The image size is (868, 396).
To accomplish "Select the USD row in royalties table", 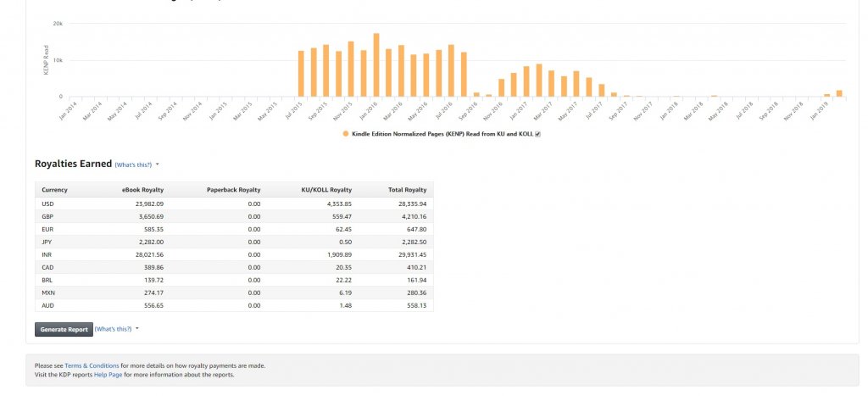I will [233, 204].
